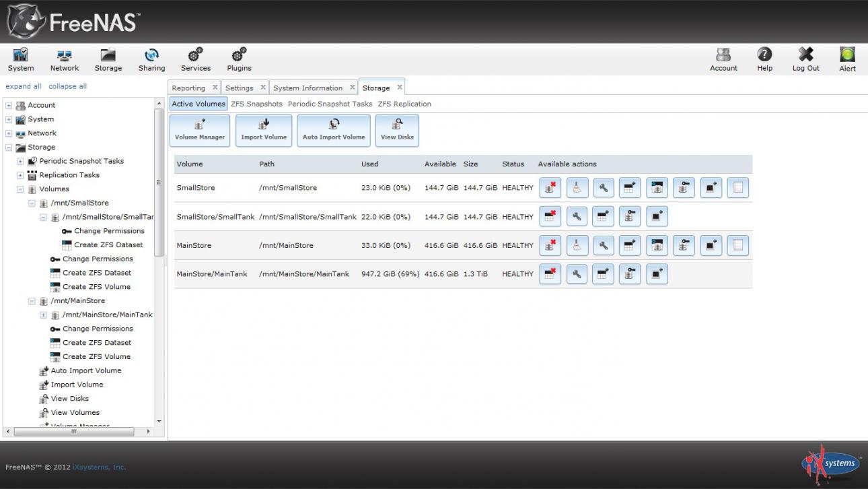Screen dimensions: 868x489
Task: Open the Help icon
Action: click(x=764, y=60)
